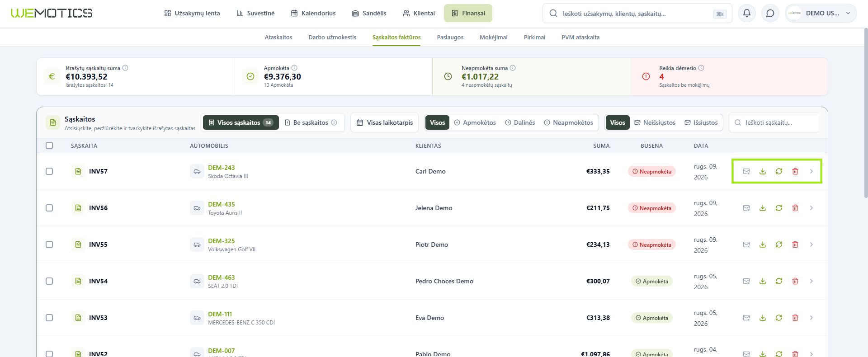Filter to Išsiųstos invoices
Image resolution: width=868 pixels, height=357 pixels.
pos(701,122)
